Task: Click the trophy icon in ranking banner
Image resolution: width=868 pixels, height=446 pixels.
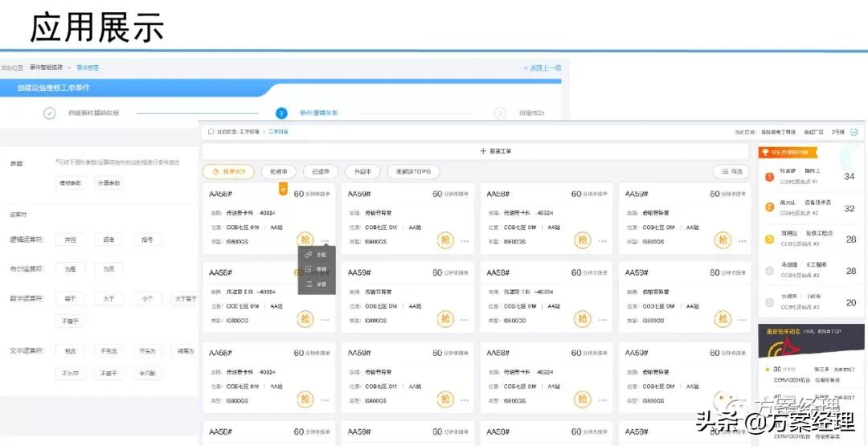Action: point(767,152)
